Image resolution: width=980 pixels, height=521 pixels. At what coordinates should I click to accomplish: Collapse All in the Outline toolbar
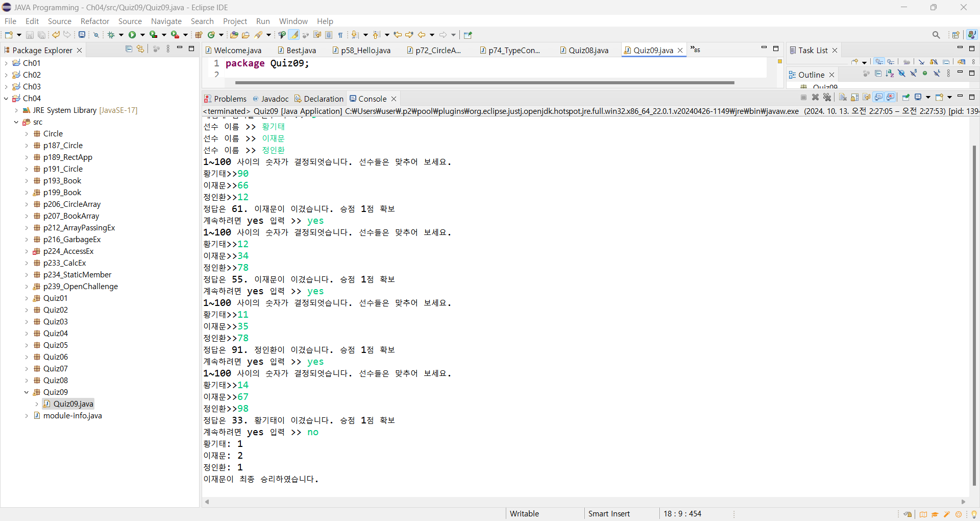point(878,74)
